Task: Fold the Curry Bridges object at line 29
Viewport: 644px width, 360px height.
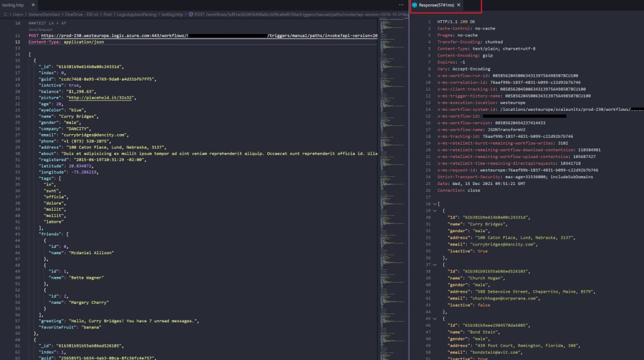Action: 435,211
